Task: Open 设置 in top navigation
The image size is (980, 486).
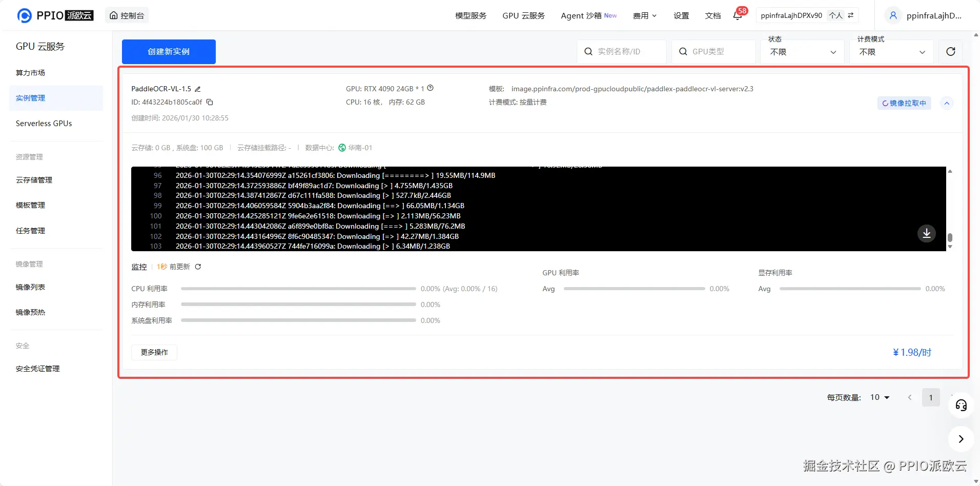Action: pyautogui.click(x=681, y=16)
